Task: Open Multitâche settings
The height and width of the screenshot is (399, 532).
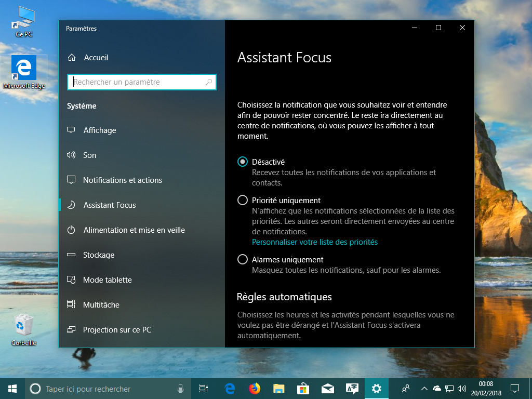Action: [101, 305]
